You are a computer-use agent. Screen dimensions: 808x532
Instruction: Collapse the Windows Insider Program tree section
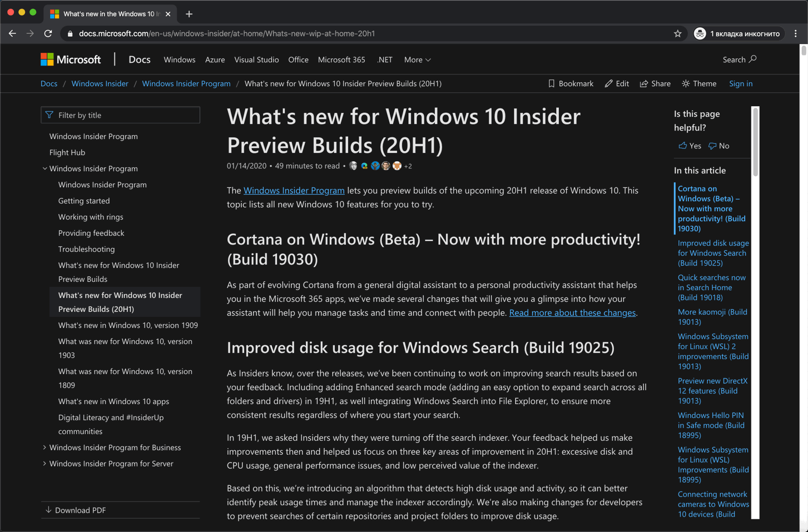[x=44, y=168]
